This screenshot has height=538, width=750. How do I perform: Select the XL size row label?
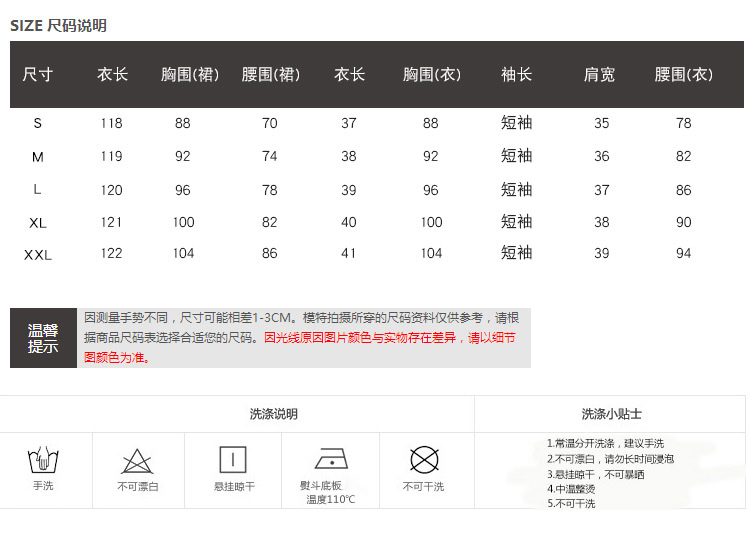[x=38, y=222]
